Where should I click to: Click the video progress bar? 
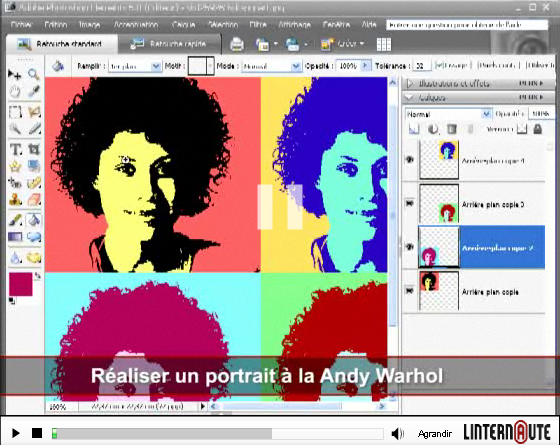218,434
